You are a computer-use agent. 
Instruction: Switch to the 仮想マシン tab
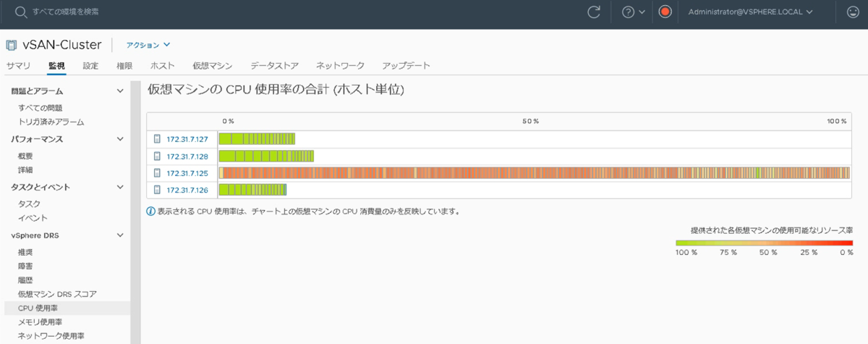point(213,66)
